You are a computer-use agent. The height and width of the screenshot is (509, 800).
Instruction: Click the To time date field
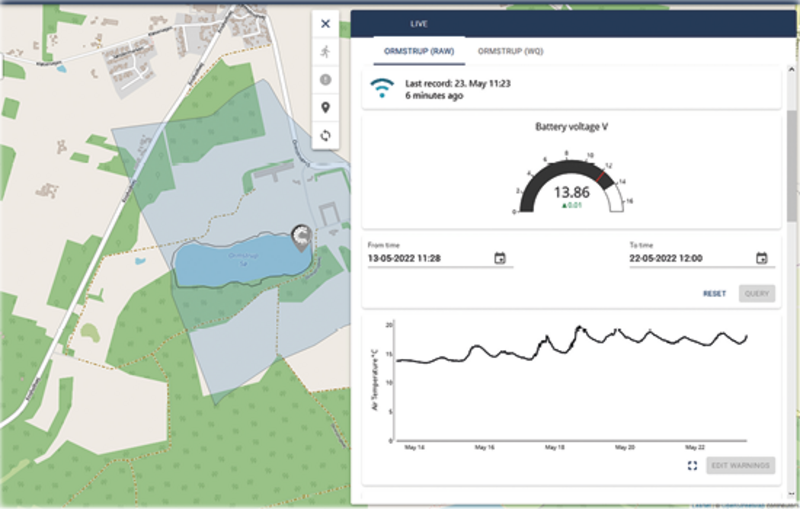pos(685,258)
